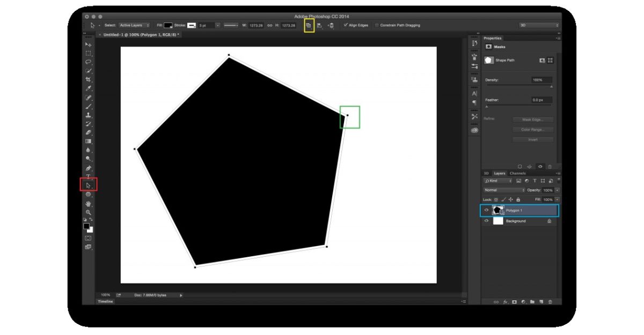Select the Gradient tool

click(88, 142)
